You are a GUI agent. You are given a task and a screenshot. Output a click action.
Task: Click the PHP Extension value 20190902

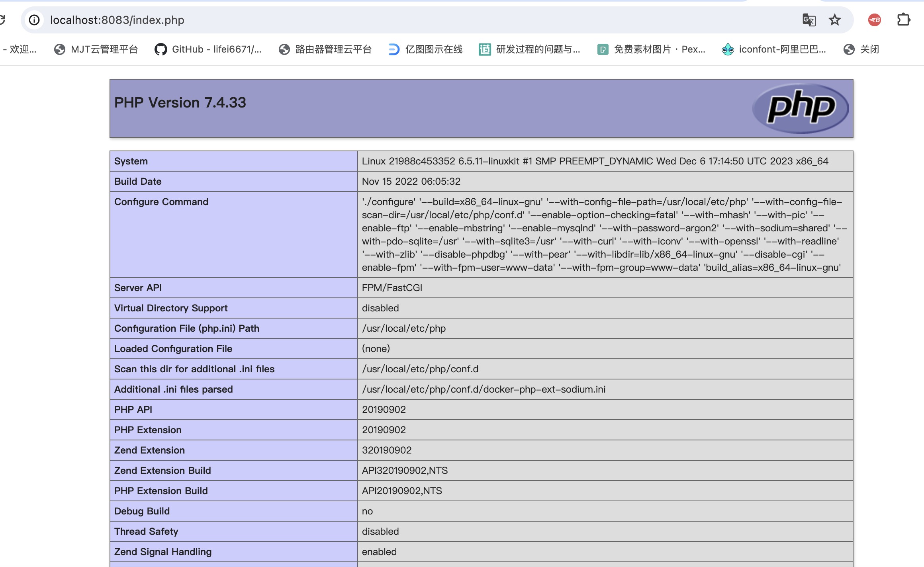point(384,430)
